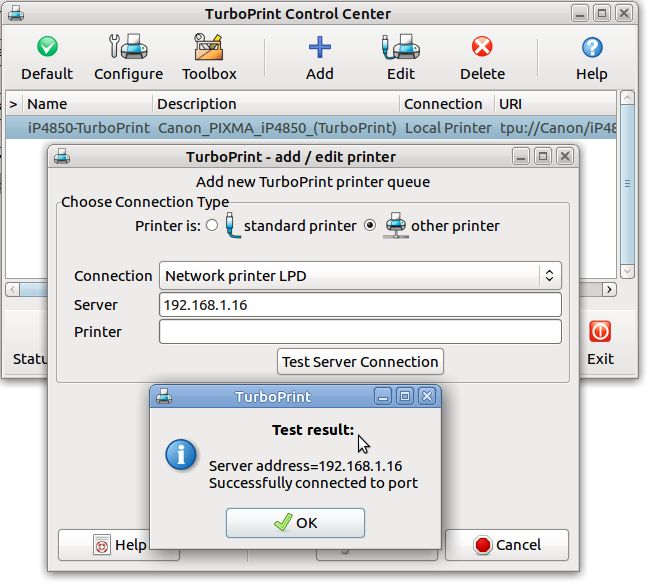The image size is (650, 584).
Task: Click Cancel in add/edit printer dialog
Action: (507, 545)
